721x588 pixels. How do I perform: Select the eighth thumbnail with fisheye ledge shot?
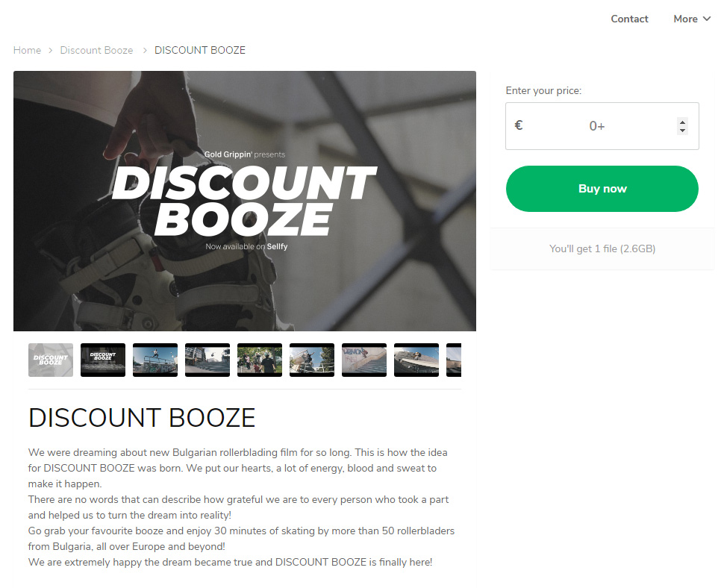(x=416, y=360)
